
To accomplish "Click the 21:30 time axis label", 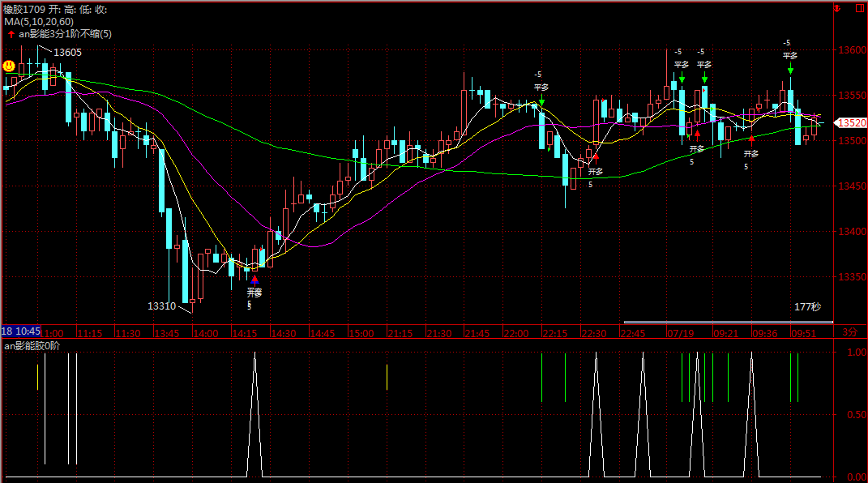I will (439, 334).
